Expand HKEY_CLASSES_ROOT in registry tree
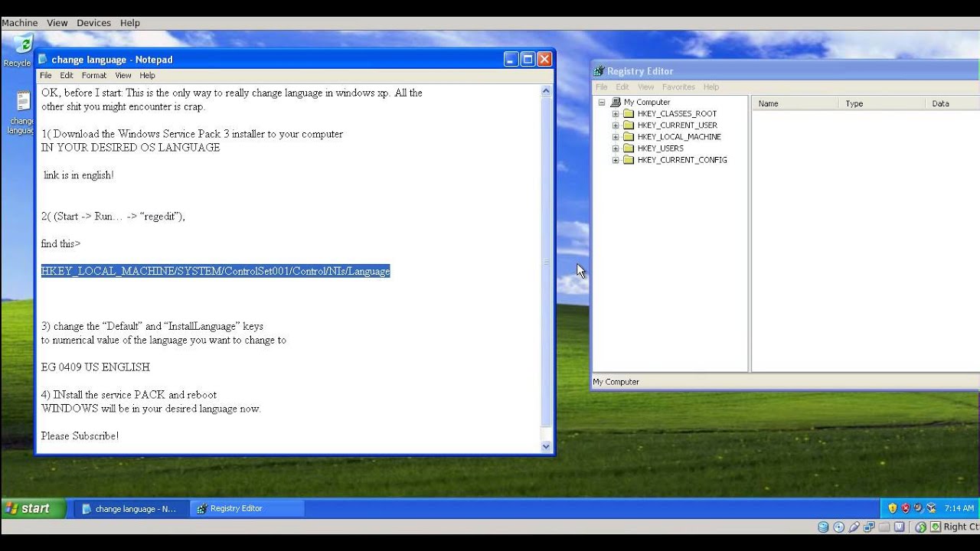Viewport: 980px width, 551px height. [615, 114]
